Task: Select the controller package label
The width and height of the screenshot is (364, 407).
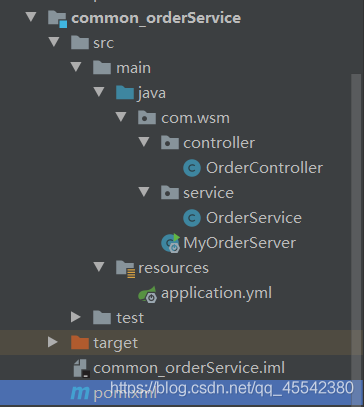Action: 219,143
